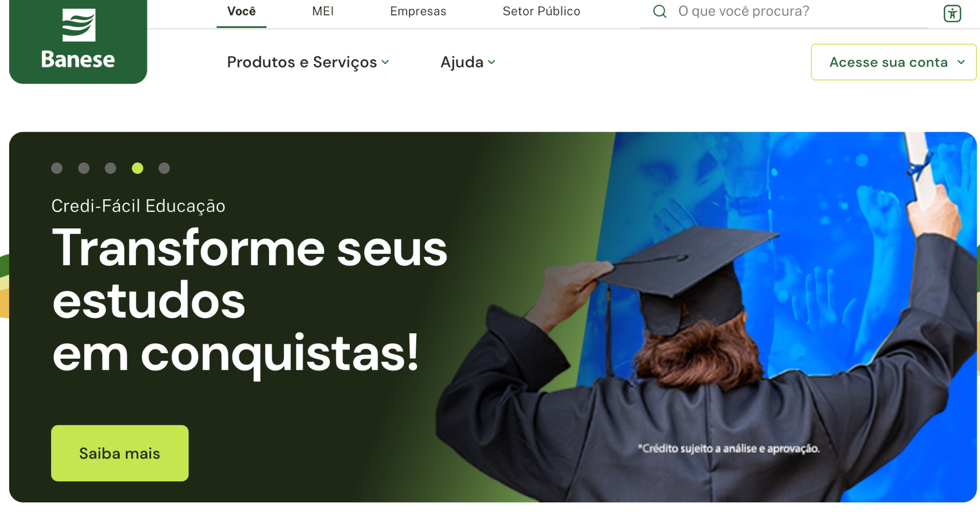Select the active green fourth carousel dot
The image size is (980, 512).
137,168
